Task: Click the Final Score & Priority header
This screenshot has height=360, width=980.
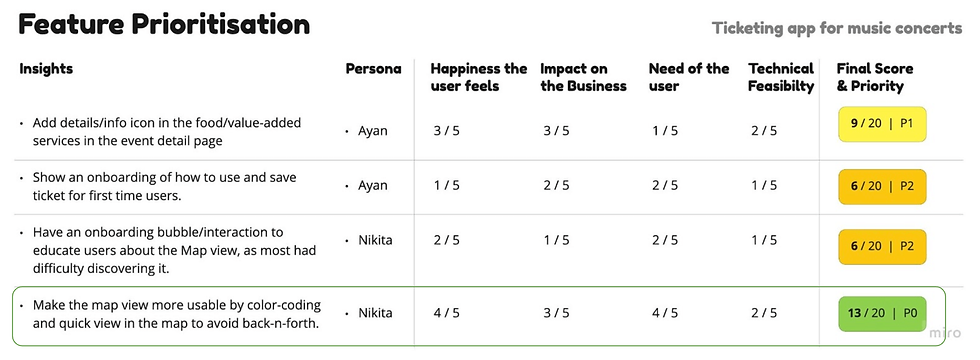Action: click(875, 77)
